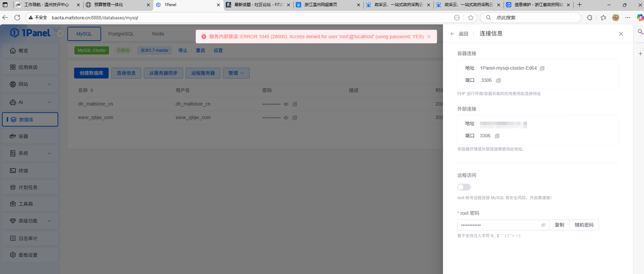The width and height of the screenshot is (644, 274).
Task: Click the 停止 link
Action: [x=183, y=50]
